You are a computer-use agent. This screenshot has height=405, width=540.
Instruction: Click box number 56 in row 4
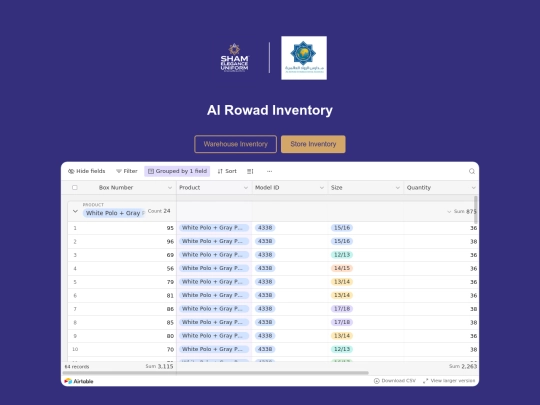click(x=170, y=268)
